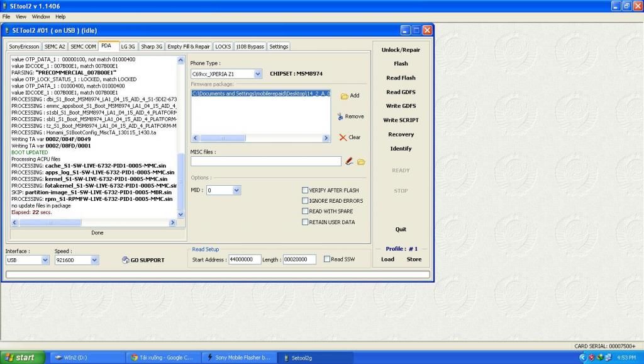Click the Write SCRIPT button
Image resolution: width=644 pixels, height=364 pixels.
pos(401,120)
